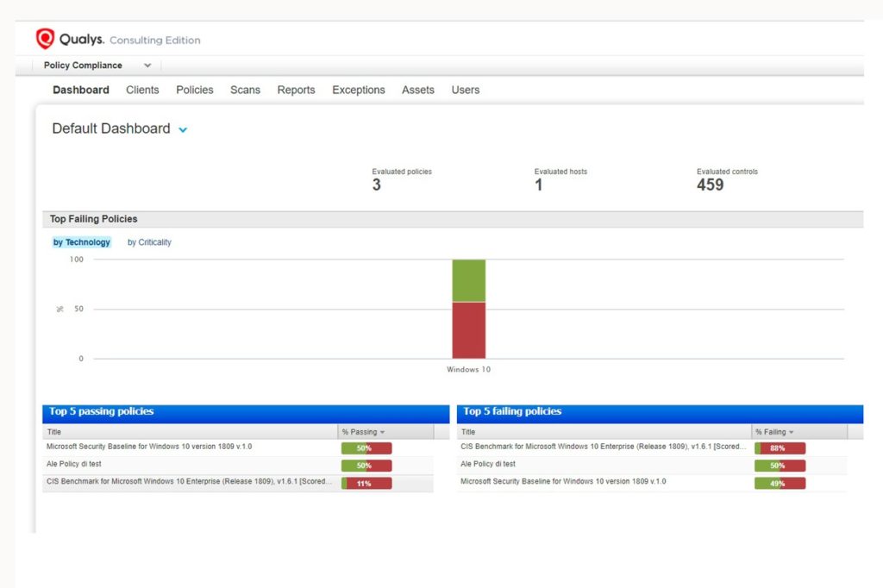Screen dimensions: 883x588
Task: Open Ale Policy di test in failing policies
Action: (488, 464)
